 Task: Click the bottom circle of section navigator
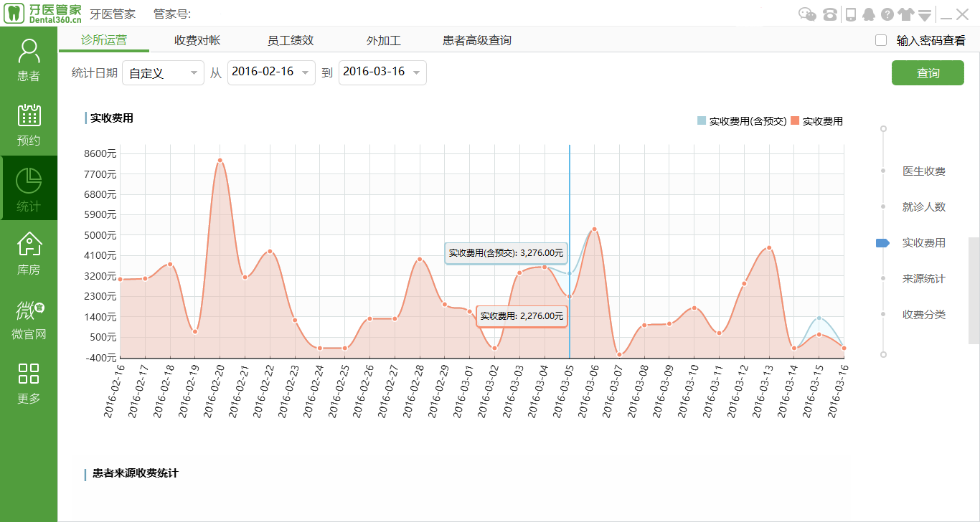(x=883, y=354)
